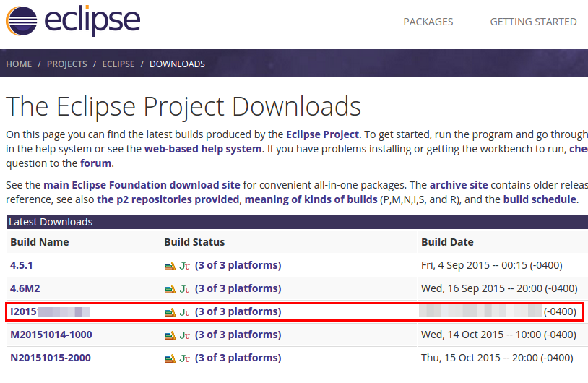The image size is (588, 383).
Task: Go to HOME breadcrumb
Action: 19,64
